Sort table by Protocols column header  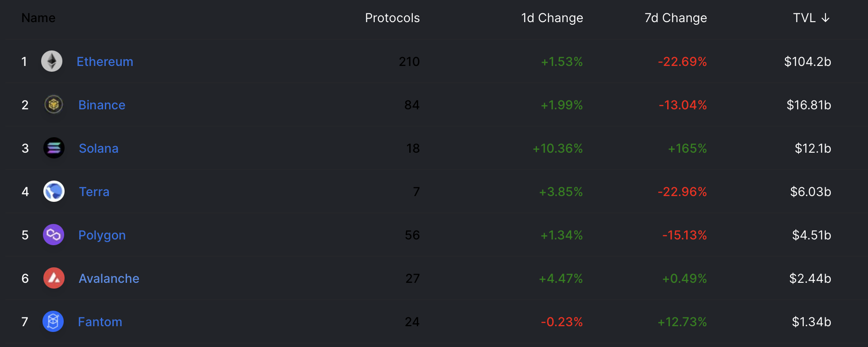(x=392, y=18)
